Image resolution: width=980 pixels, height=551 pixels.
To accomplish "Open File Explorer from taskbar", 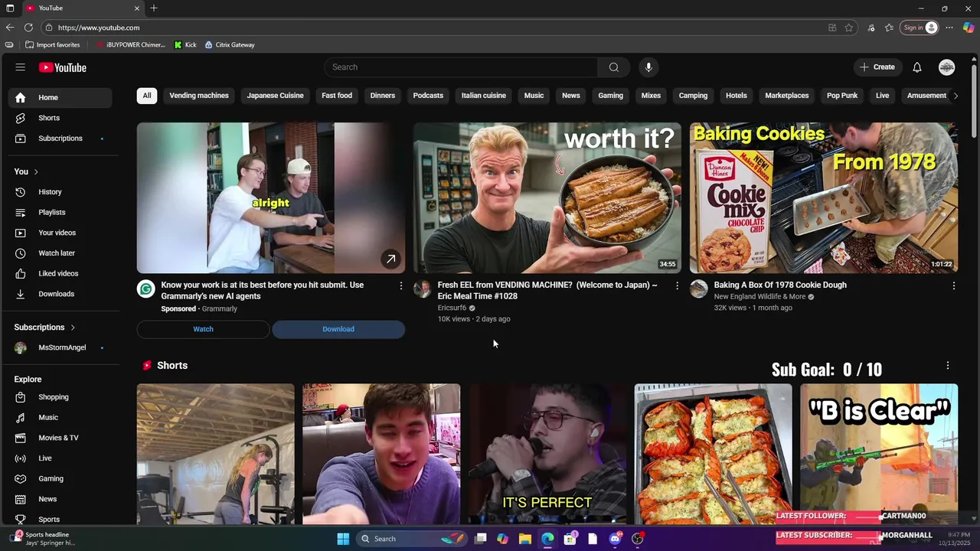I will (x=525, y=539).
